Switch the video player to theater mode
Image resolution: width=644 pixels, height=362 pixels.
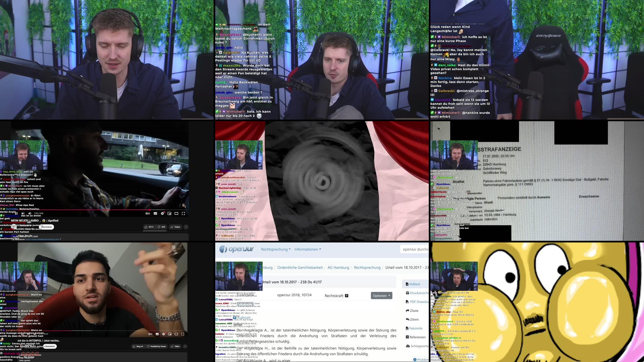click(176, 213)
